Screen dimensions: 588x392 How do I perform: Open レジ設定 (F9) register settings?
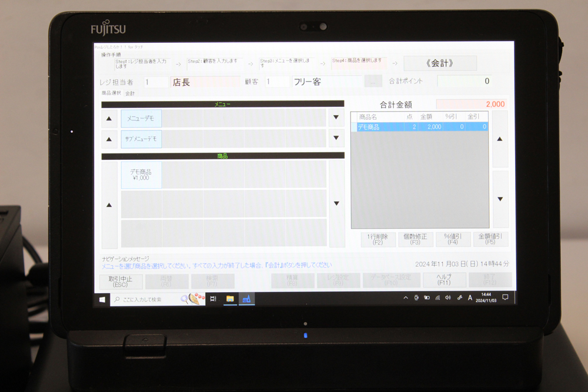click(338, 280)
